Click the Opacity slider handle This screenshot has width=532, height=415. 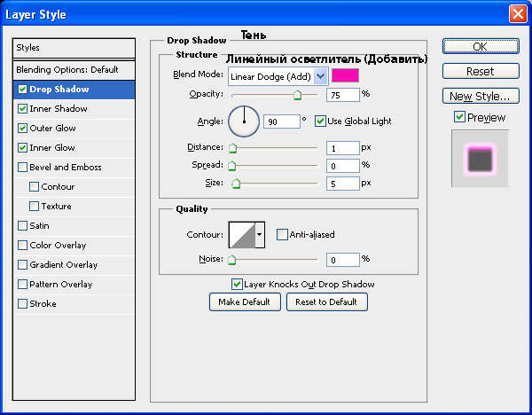click(298, 95)
